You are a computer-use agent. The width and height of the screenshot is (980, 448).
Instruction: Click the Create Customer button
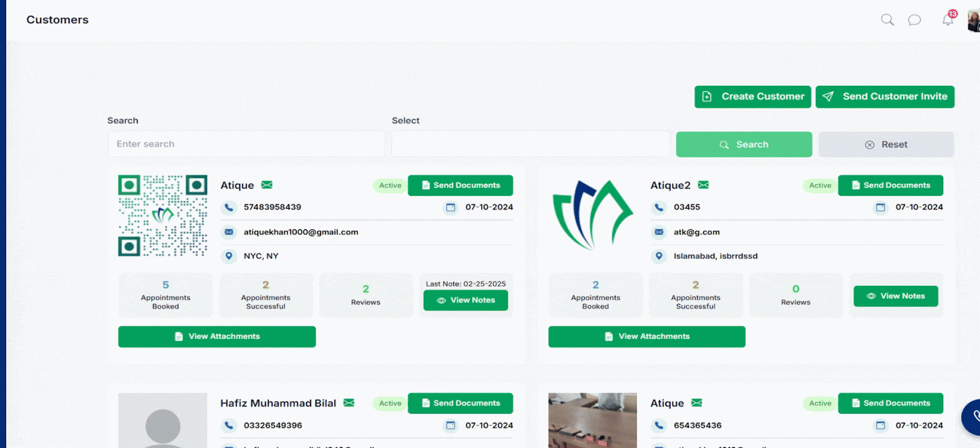753,97
